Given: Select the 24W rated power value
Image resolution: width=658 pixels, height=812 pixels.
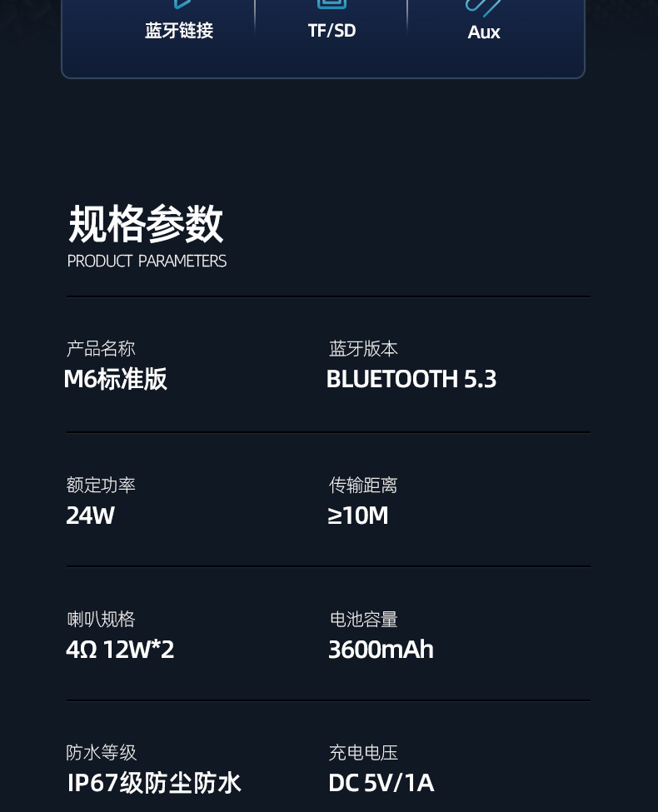Looking at the screenshot, I should point(90,516).
